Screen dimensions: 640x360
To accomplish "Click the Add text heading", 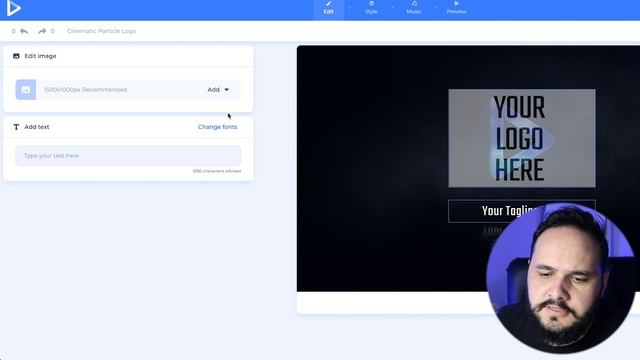I will (x=37, y=127).
